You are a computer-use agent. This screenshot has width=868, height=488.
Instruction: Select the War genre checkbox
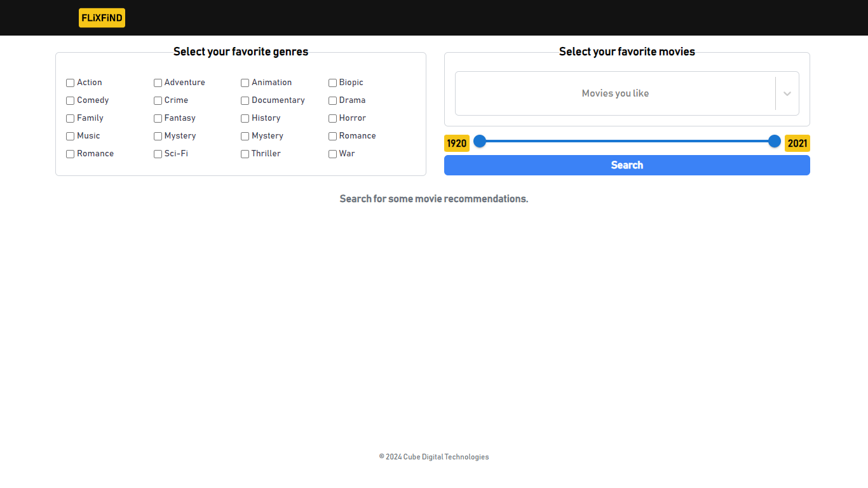pos(332,154)
